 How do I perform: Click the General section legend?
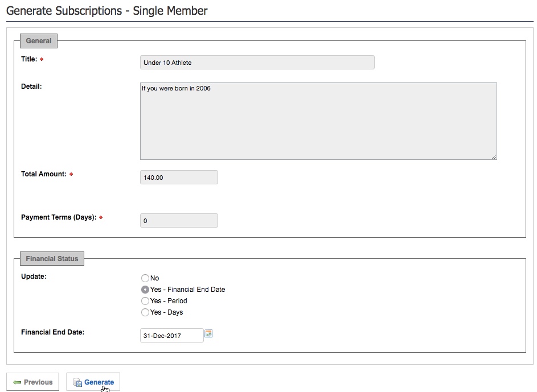39,41
